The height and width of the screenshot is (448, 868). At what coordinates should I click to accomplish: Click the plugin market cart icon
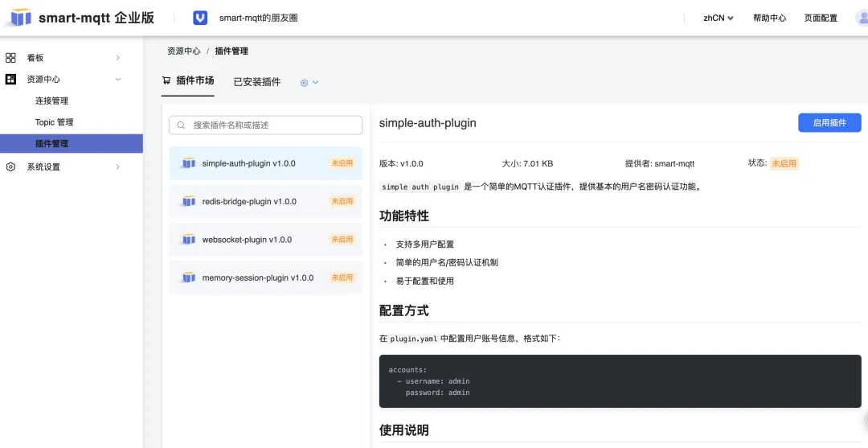(166, 80)
